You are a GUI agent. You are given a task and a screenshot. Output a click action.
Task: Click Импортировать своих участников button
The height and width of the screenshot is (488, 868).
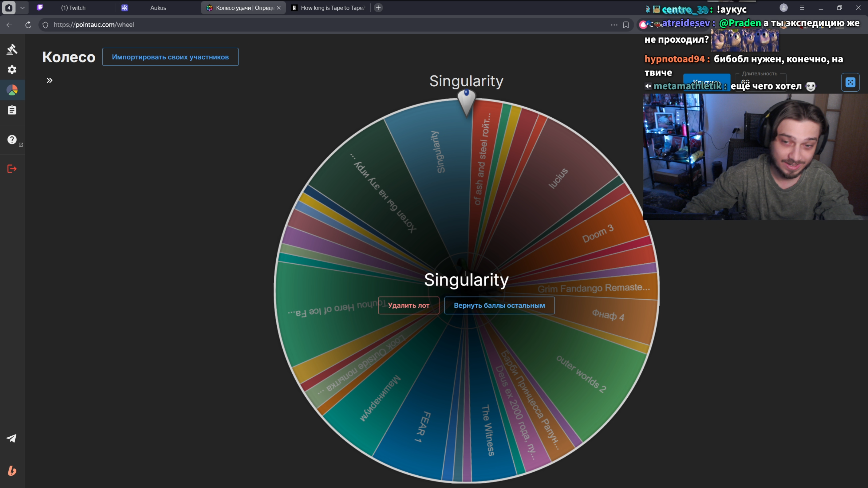click(170, 57)
